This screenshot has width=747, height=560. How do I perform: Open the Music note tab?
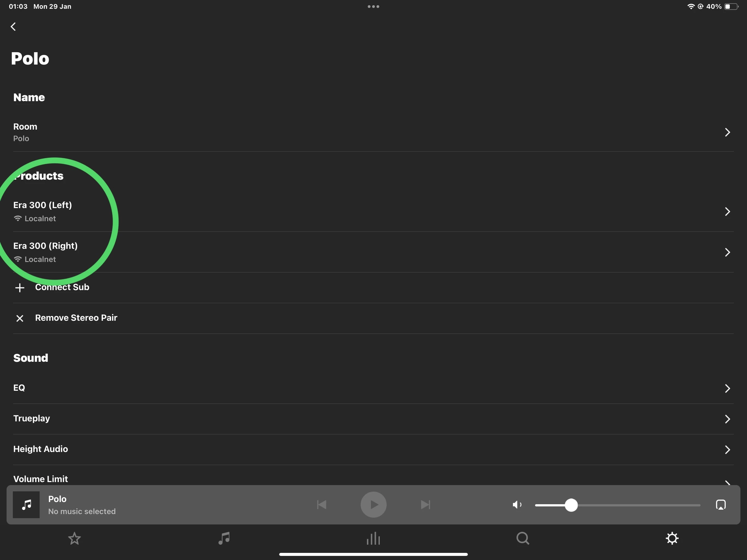click(x=224, y=538)
